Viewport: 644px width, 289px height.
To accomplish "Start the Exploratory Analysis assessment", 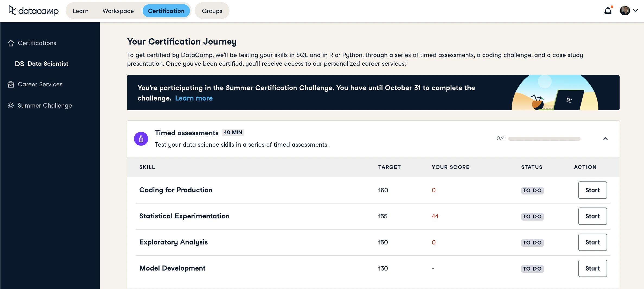I will click(592, 242).
